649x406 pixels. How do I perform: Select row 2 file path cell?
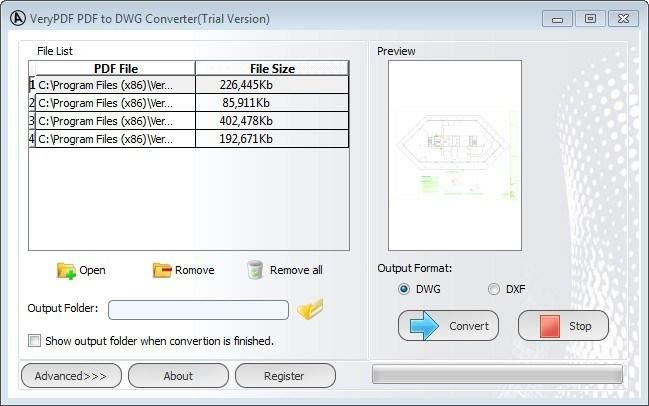point(115,103)
